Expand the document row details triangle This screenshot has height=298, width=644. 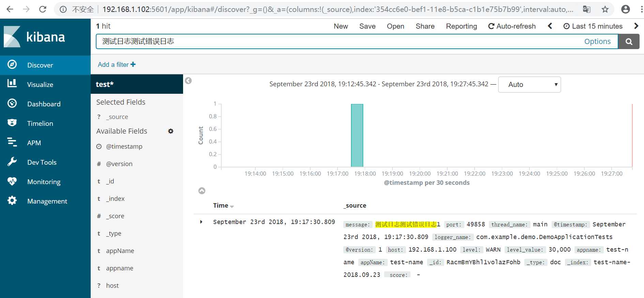click(x=201, y=222)
